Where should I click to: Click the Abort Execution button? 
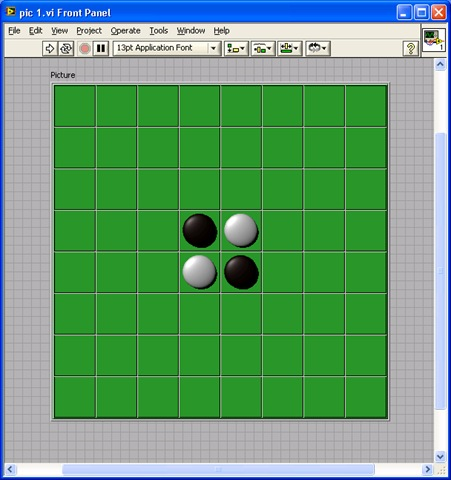(x=85, y=48)
